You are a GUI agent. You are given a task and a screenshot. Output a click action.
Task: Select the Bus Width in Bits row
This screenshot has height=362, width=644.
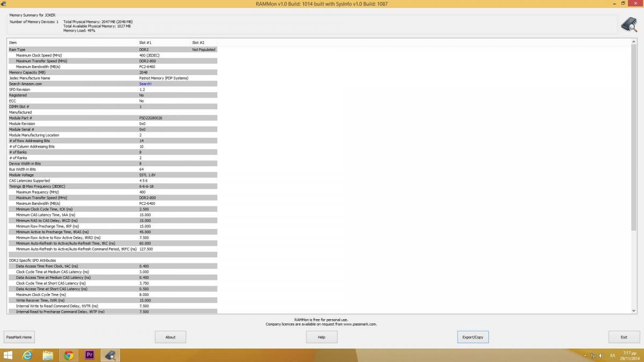coord(112,169)
